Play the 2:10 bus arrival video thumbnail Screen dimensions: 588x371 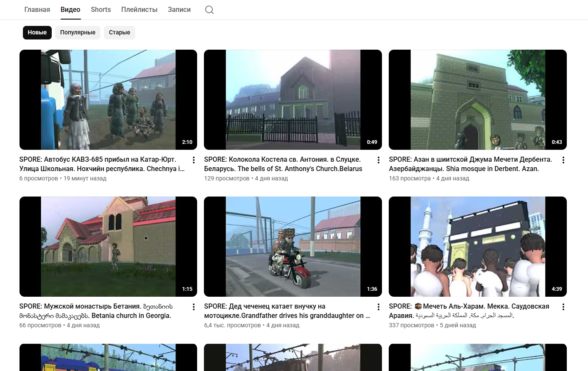(x=108, y=100)
